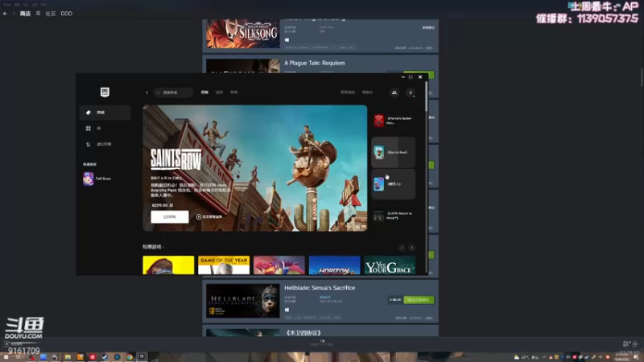Open the Hellblade capsule image in Steam wishlist
The height and width of the screenshot is (362, 644).
[243, 301]
